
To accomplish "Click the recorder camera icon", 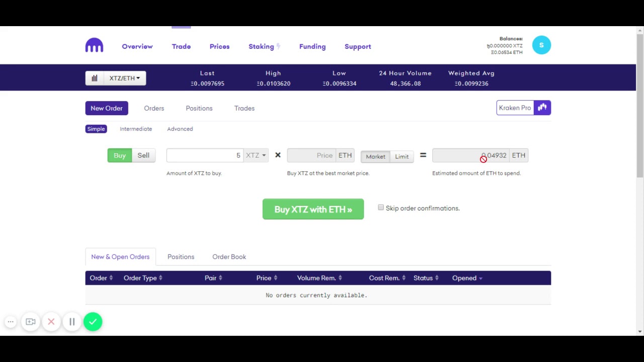I will pyautogui.click(x=31, y=322).
